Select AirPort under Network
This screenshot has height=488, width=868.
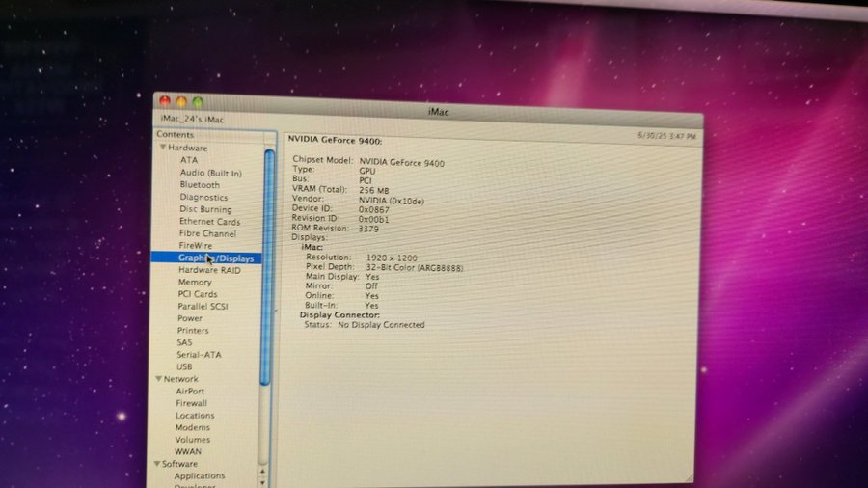pos(190,392)
